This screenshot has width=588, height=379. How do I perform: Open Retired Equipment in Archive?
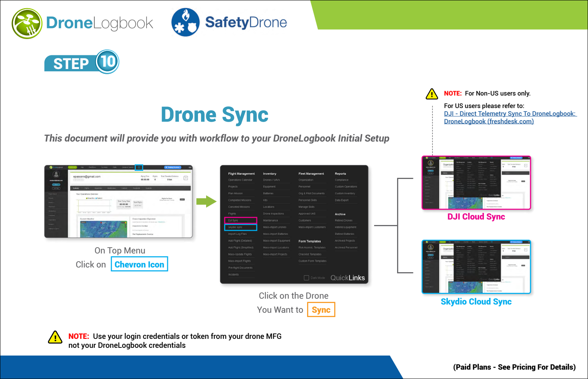tap(346, 227)
